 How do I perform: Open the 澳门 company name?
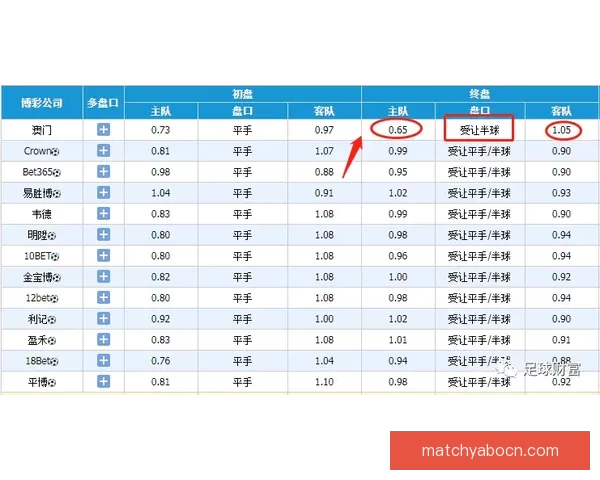pos(42,130)
